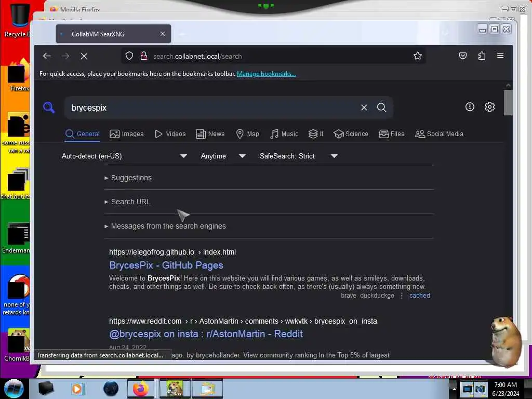Click the page vertical scrollbar thumb
This screenshot has height=399, width=532.
point(508,102)
